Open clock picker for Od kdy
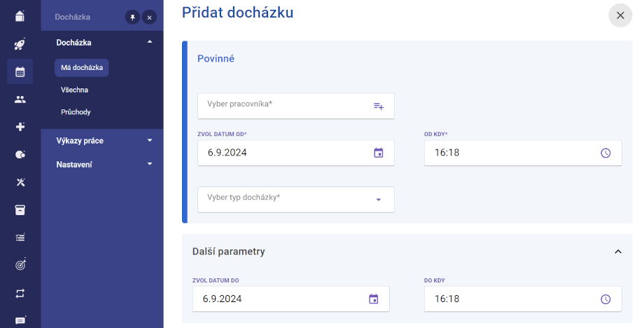 [605, 153]
